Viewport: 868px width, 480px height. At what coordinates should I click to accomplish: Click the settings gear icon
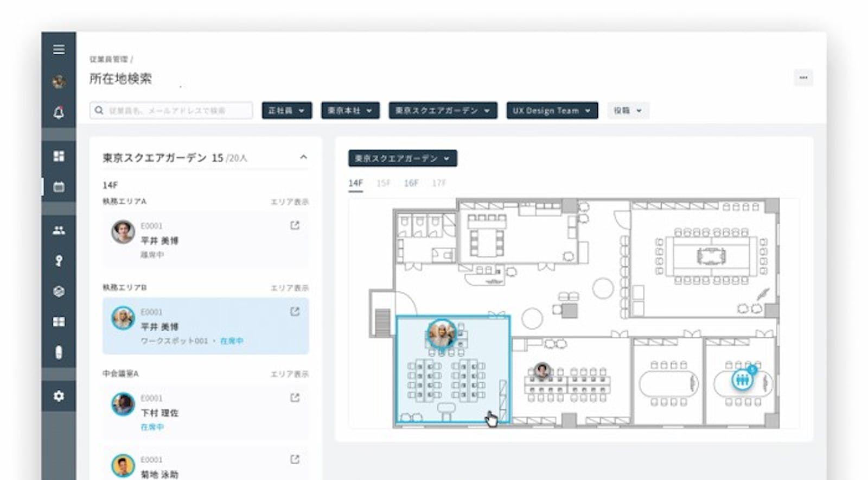point(59,396)
